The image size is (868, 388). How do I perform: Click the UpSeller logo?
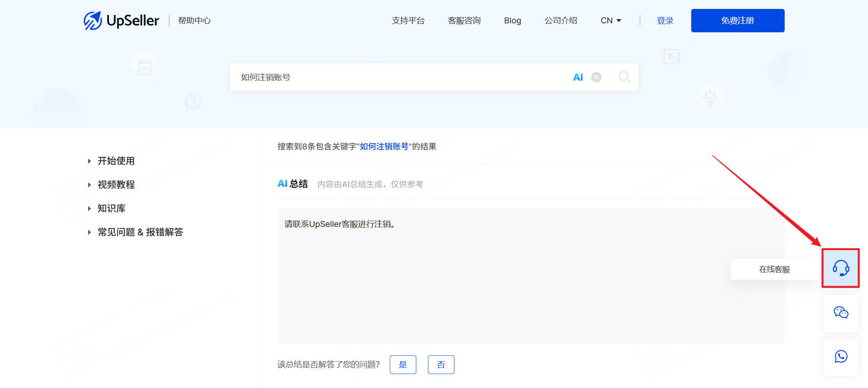121,21
